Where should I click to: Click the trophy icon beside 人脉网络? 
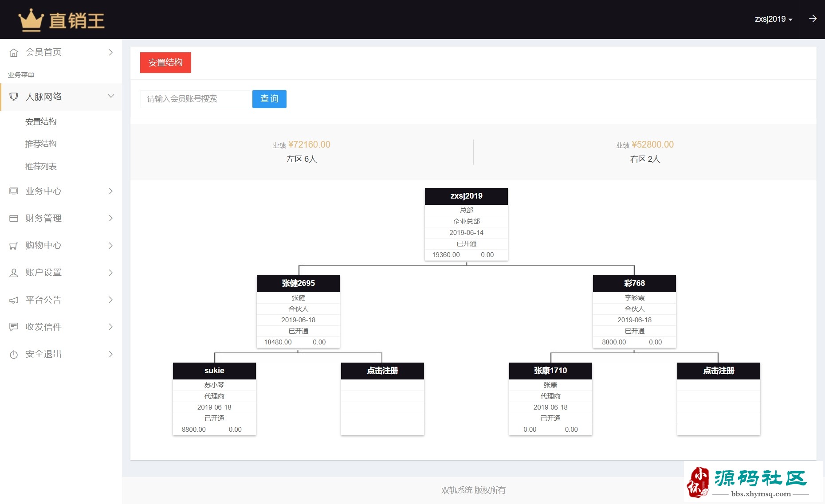[14, 97]
